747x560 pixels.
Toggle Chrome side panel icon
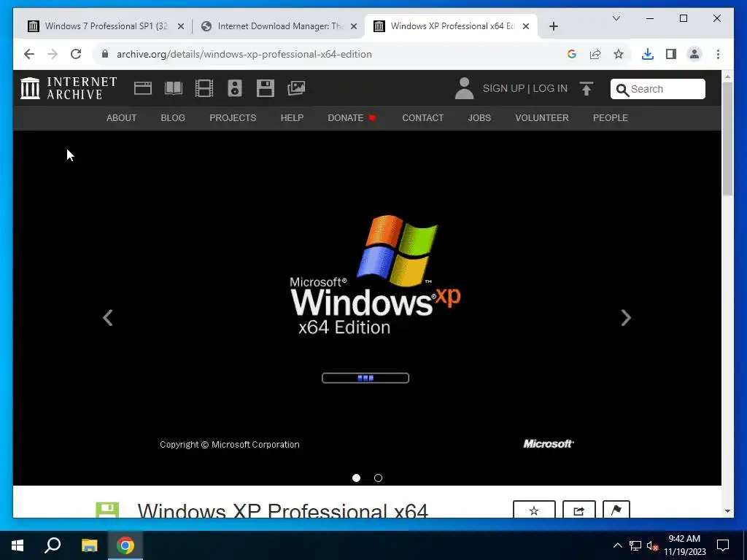(x=671, y=54)
